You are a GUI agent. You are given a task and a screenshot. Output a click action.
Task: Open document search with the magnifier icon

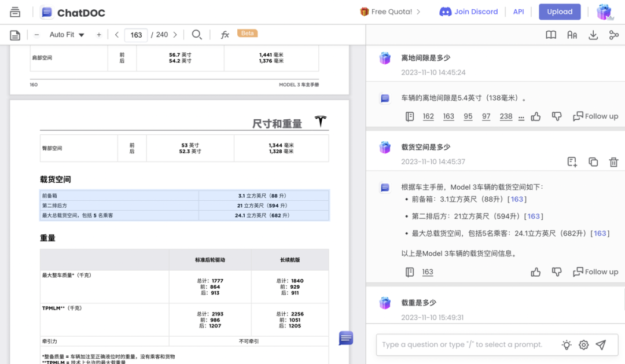pos(197,34)
